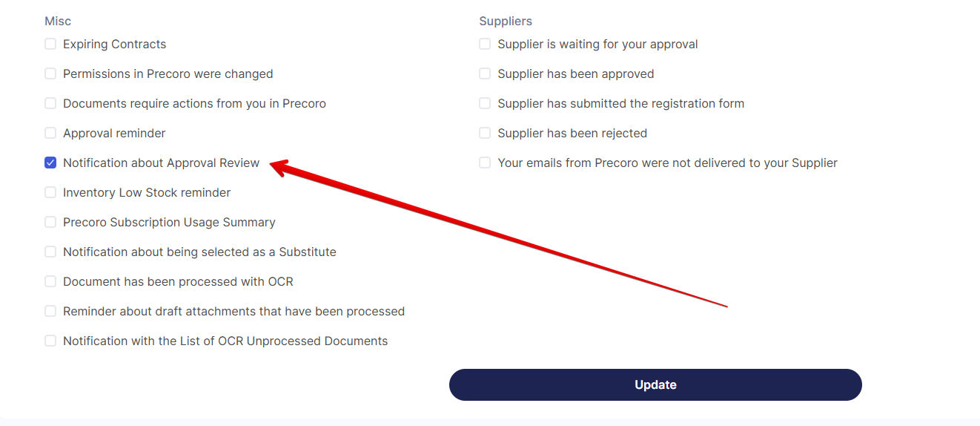This screenshot has height=426, width=980.
Task: Tick Documents require actions from you option
Action: (50, 104)
